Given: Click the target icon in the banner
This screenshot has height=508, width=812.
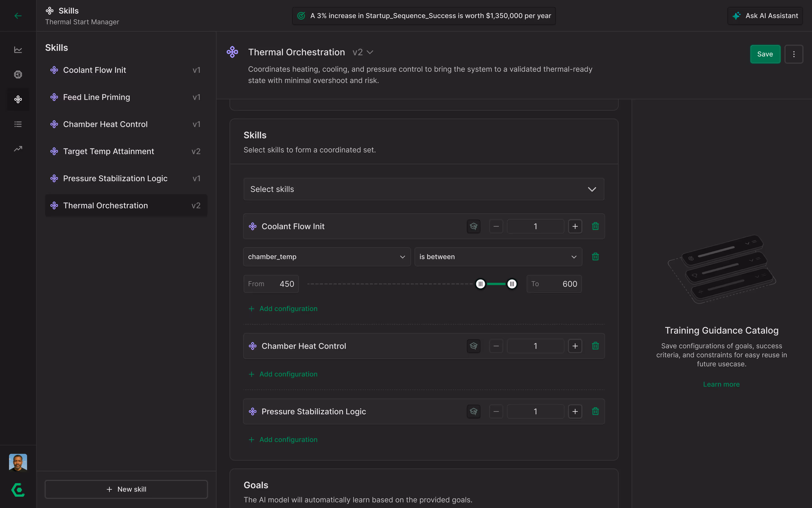Looking at the screenshot, I should coord(301,16).
